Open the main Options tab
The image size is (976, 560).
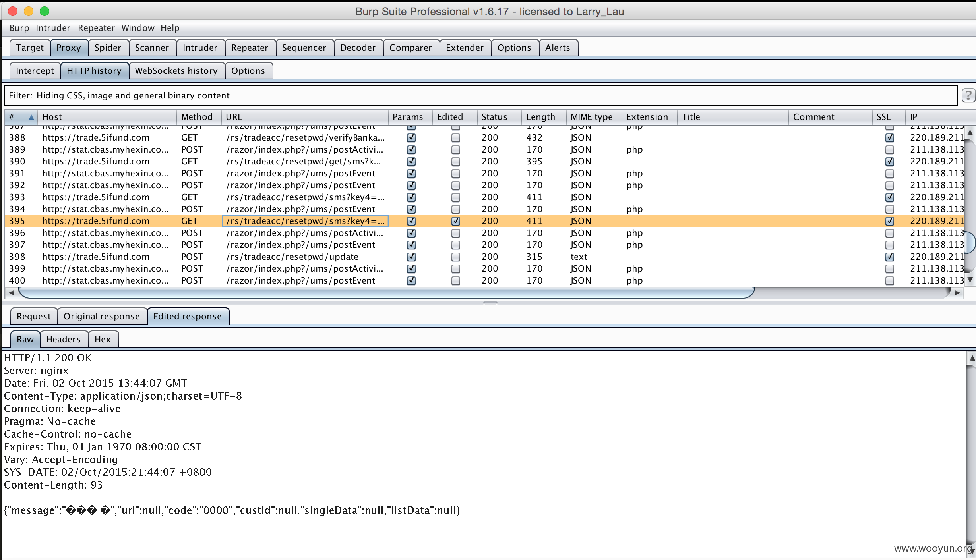[514, 48]
